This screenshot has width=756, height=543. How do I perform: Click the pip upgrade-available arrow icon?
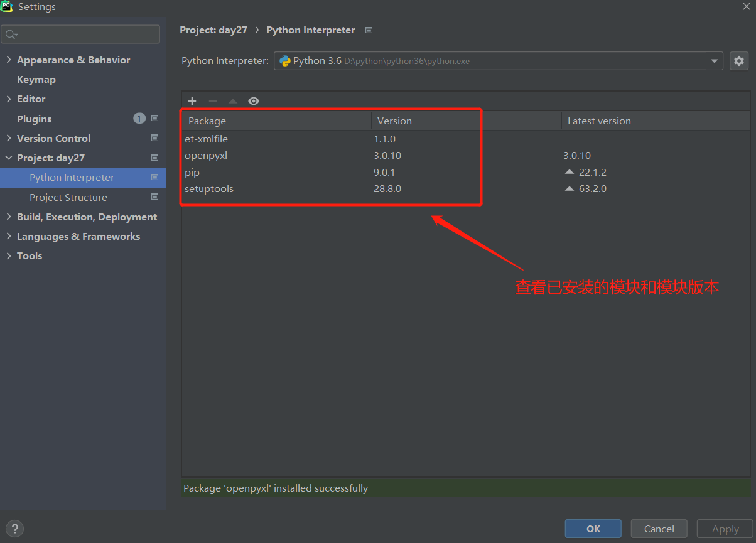570,172
